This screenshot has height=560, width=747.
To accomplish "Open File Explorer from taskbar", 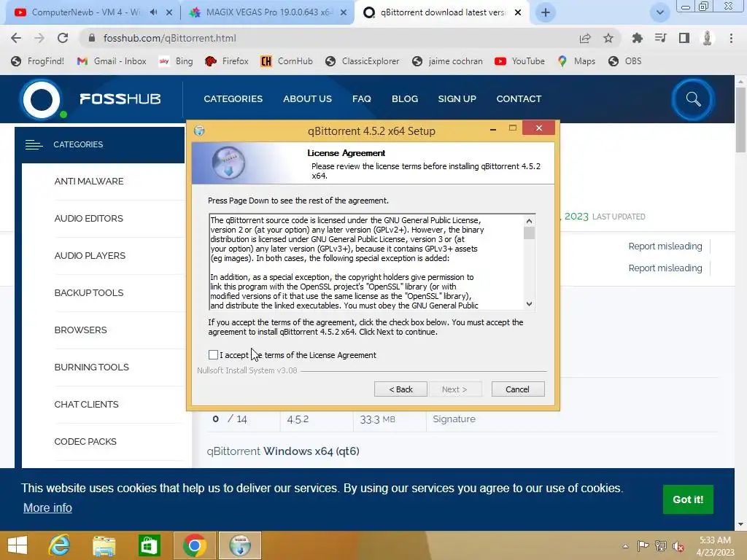I will pyautogui.click(x=104, y=545).
